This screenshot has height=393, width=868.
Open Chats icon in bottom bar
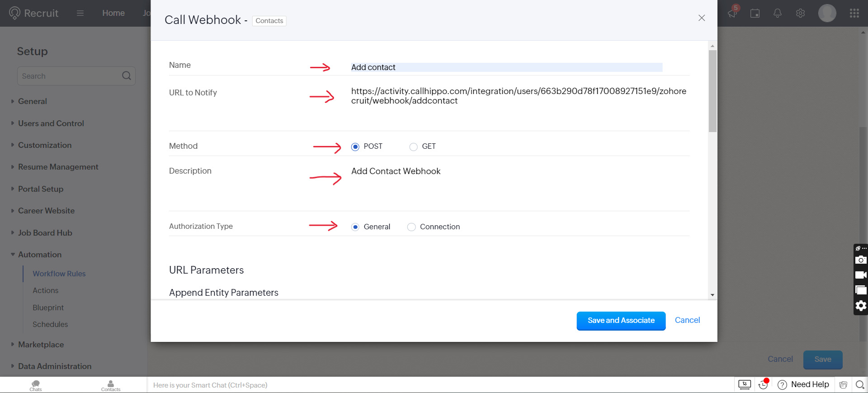(x=36, y=385)
